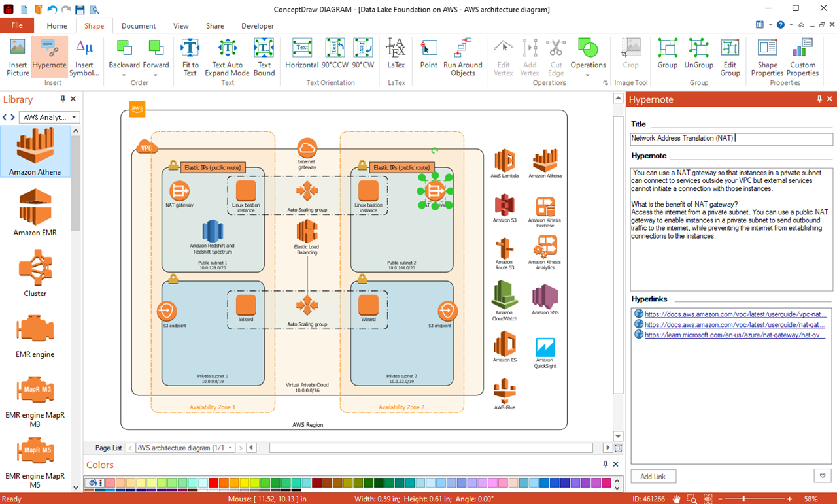Open the Document ribbon tab

coord(139,26)
